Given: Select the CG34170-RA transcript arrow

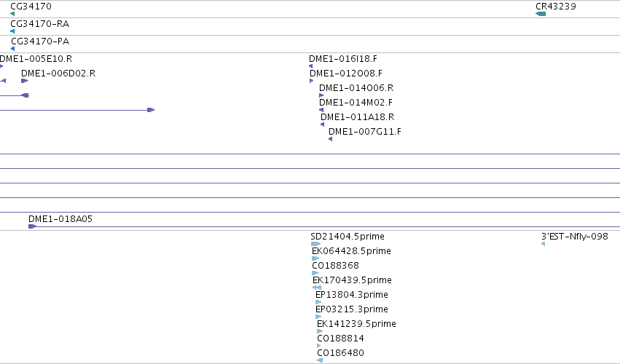Looking at the screenshot, I should tap(12, 31).
